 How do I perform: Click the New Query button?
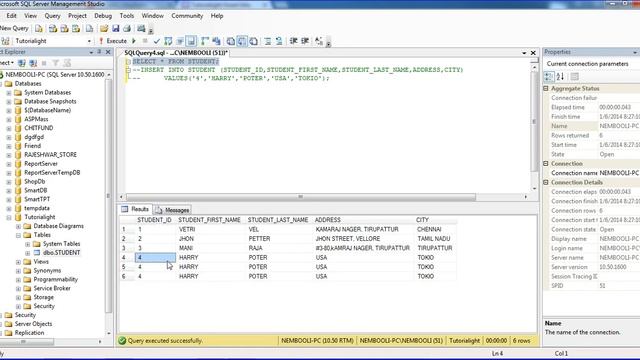coord(14,28)
